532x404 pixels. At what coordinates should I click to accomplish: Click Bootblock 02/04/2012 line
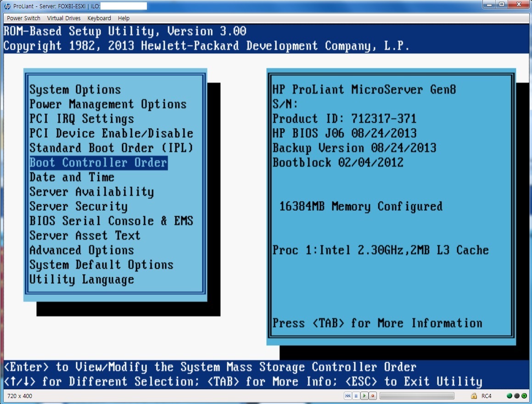338,163
